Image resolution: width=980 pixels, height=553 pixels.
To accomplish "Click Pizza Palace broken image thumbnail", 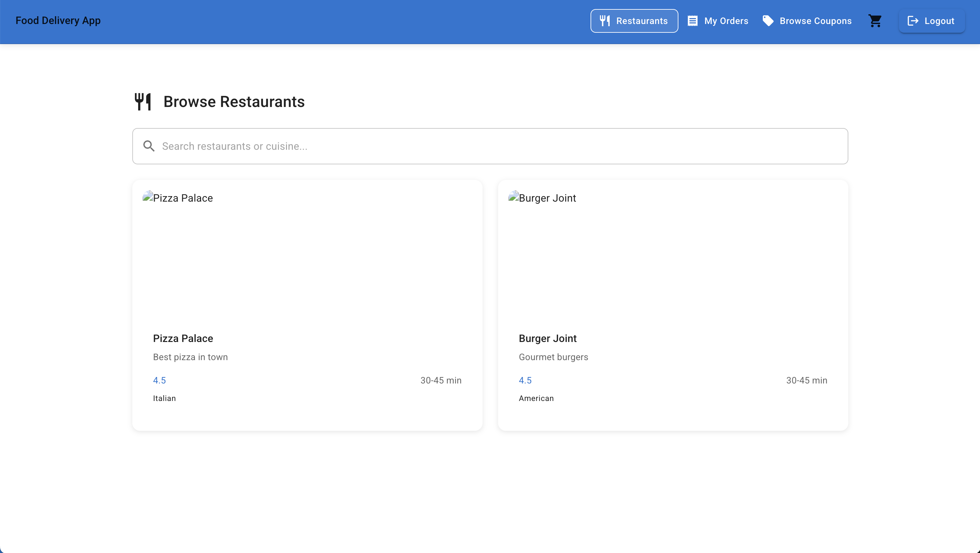I will [148, 196].
